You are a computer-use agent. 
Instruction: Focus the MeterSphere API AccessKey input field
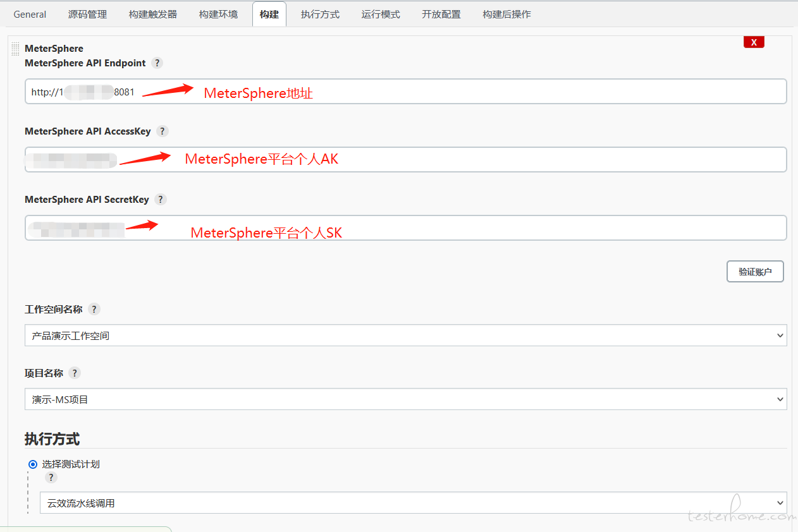coord(406,160)
